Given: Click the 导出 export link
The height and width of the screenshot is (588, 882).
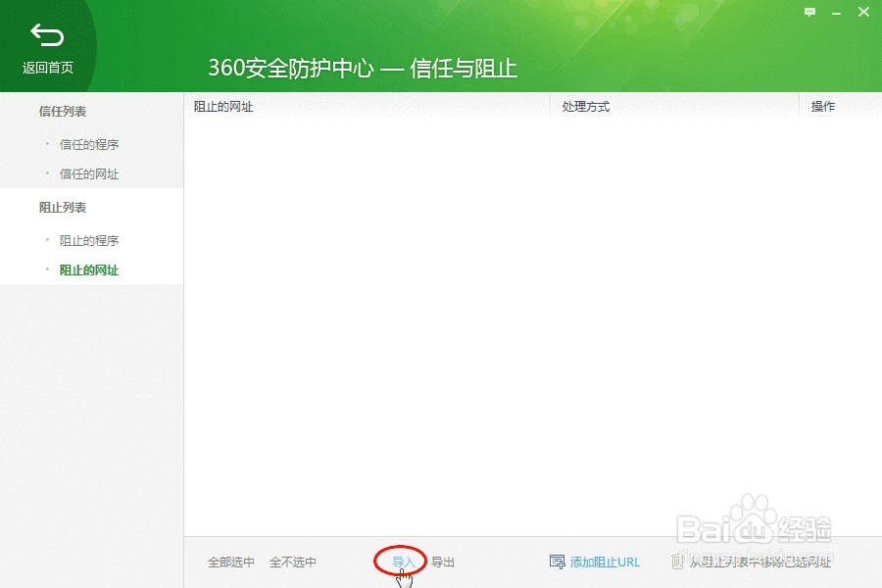Looking at the screenshot, I should (443, 563).
